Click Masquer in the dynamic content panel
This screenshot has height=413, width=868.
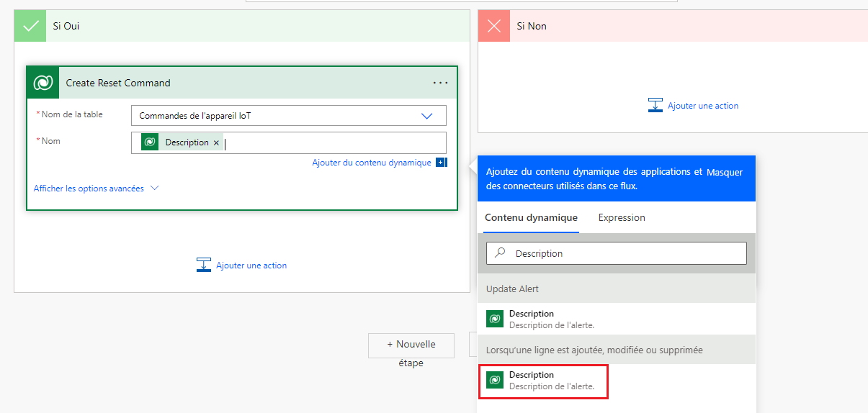725,172
